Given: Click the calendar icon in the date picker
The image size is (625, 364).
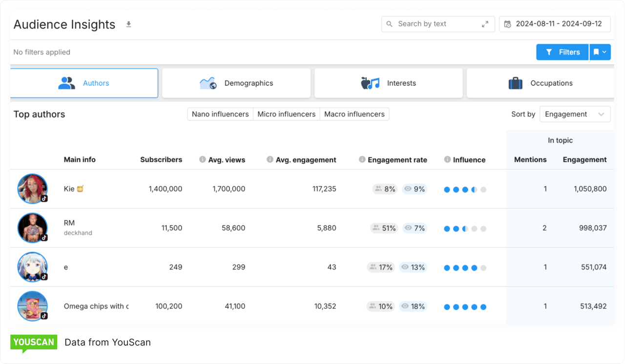Looking at the screenshot, I should [x=507, y=23].
